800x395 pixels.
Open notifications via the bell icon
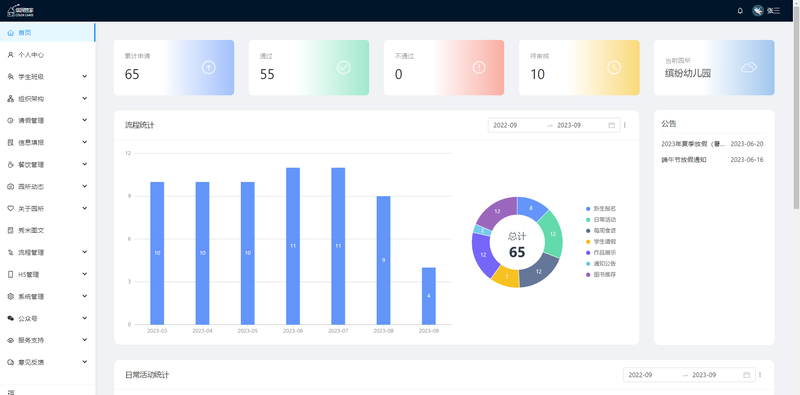[x=740, y=11]
